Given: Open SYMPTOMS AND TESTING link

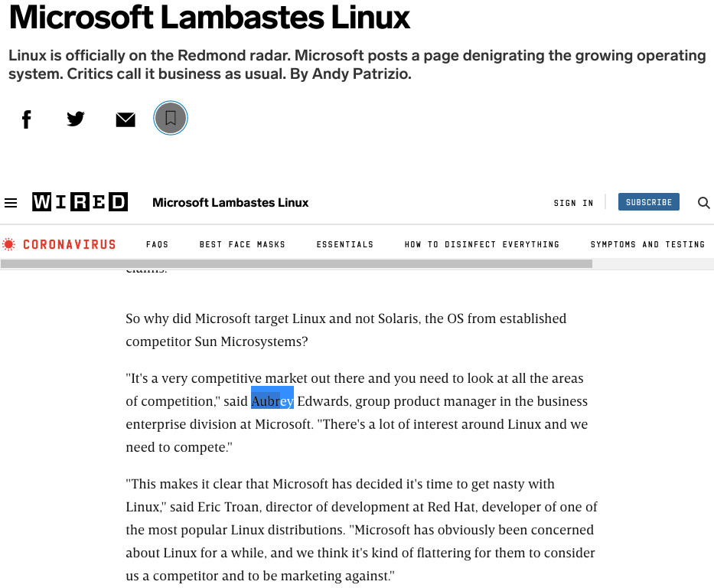Looking at the screenshot, I should [647, 244].
